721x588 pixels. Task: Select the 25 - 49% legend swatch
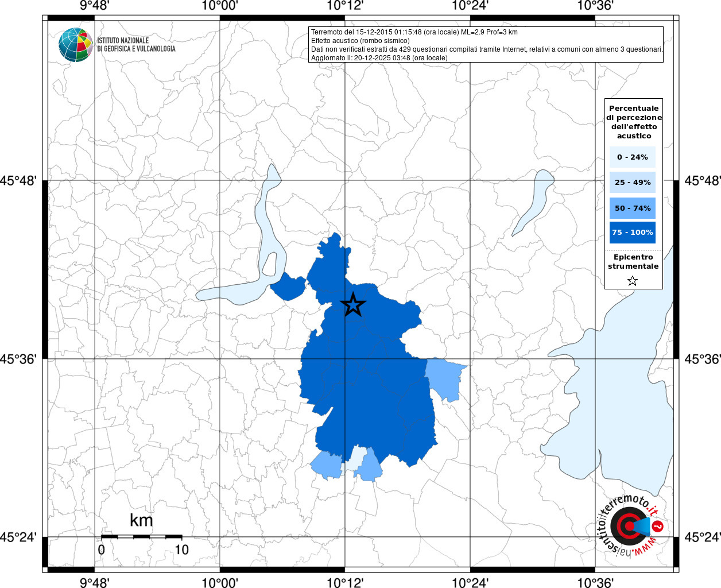click(633, 182)
